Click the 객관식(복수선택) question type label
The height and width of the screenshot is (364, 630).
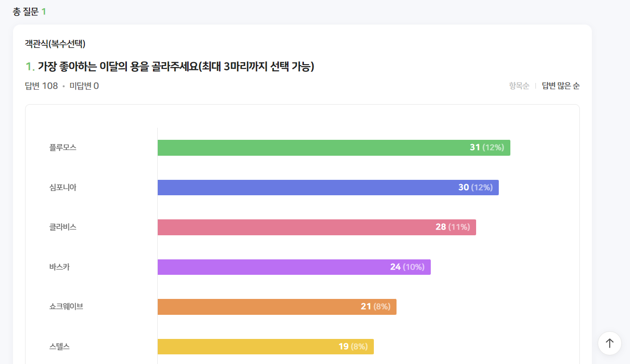55,44
